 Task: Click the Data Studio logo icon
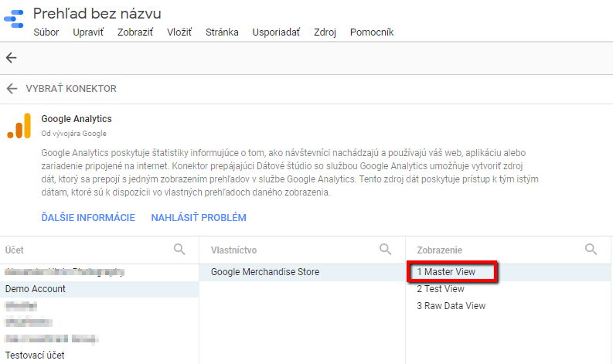coord(14,19)
